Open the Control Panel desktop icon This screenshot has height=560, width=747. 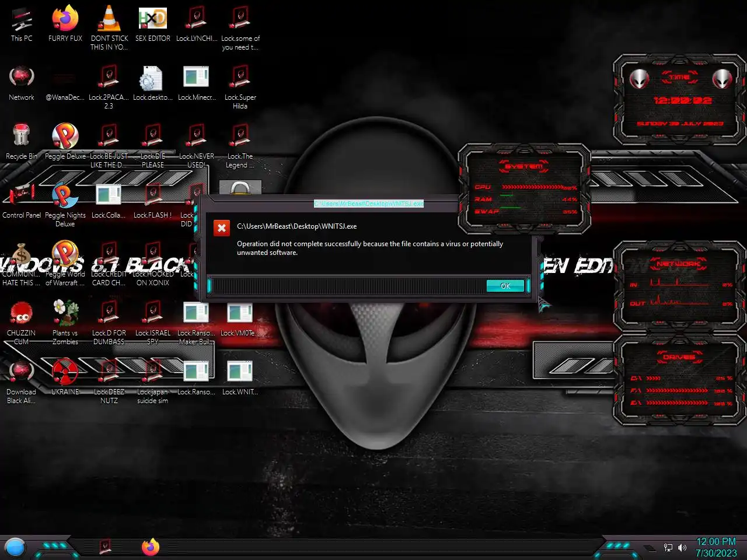(22, 201)
